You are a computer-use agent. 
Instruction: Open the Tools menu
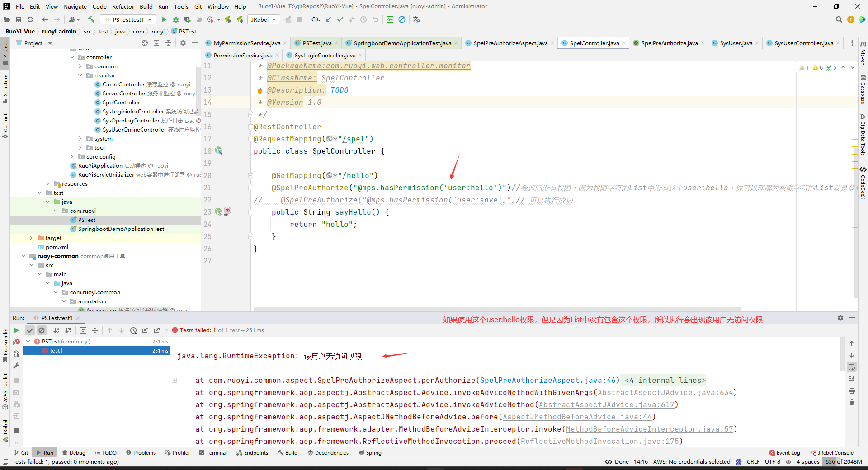click(181, 6)
